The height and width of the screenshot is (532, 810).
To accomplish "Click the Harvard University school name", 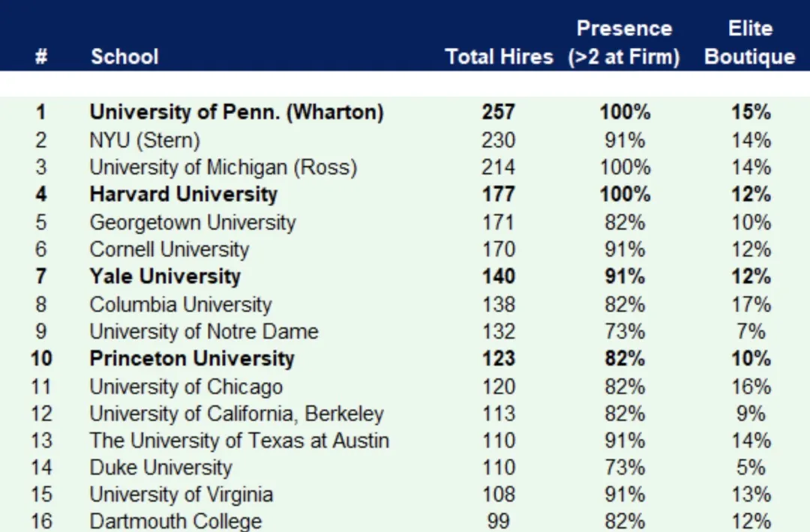I will pyautogui.click(x=184, y=195).
